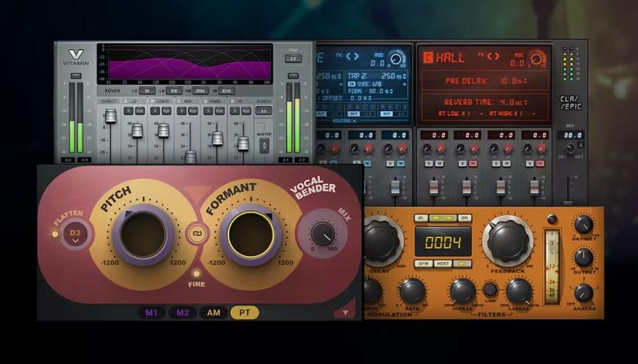Select next FX in the blue delay display
The height and width of the screenshot is (364, 638).
point(356,56)
